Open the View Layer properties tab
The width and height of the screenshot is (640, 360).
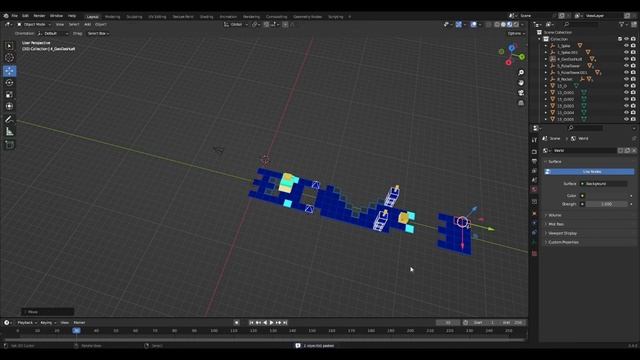534,171
